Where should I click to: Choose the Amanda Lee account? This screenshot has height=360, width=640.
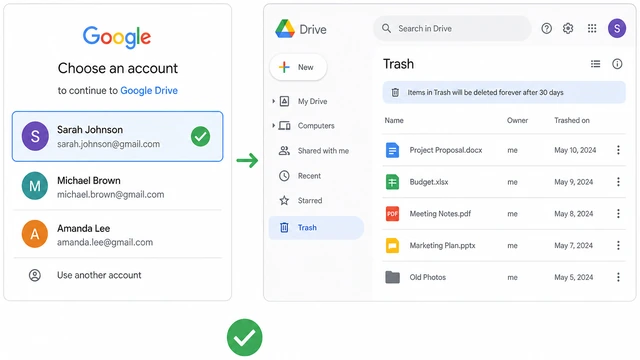(118, 234)
